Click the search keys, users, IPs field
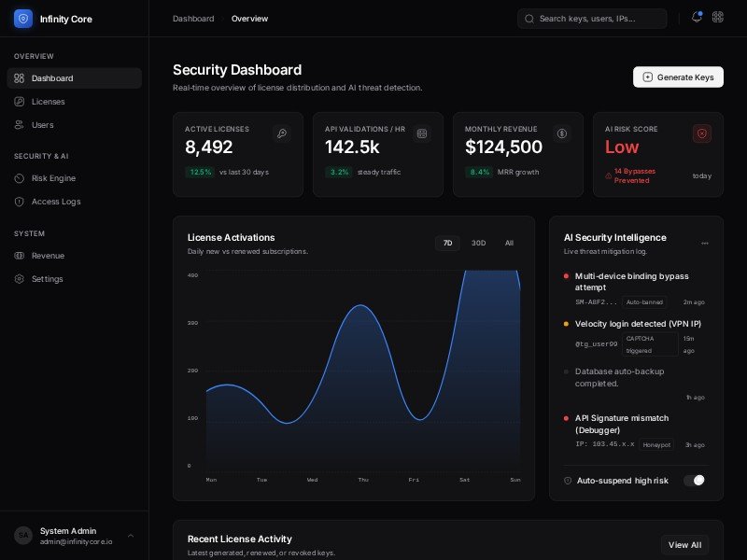 pos(592,18)
